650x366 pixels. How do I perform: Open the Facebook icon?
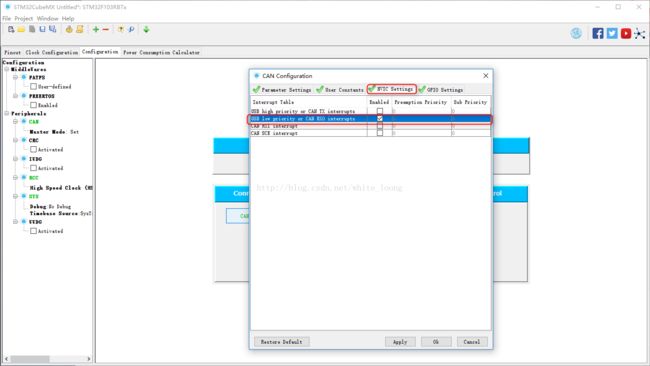598,33
